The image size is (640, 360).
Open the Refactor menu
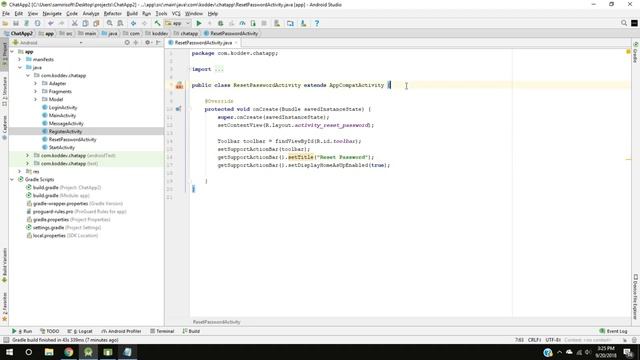click(113, 13)
